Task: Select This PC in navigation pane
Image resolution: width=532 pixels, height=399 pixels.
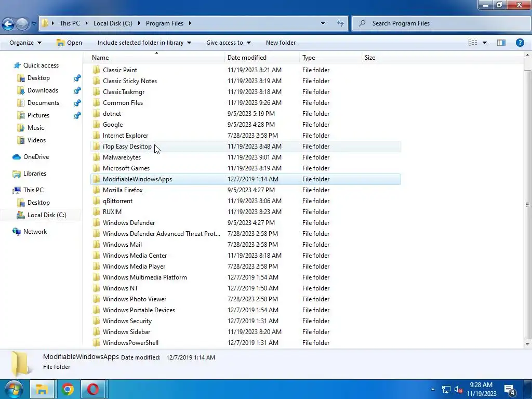Action: [x=33, y=190]
